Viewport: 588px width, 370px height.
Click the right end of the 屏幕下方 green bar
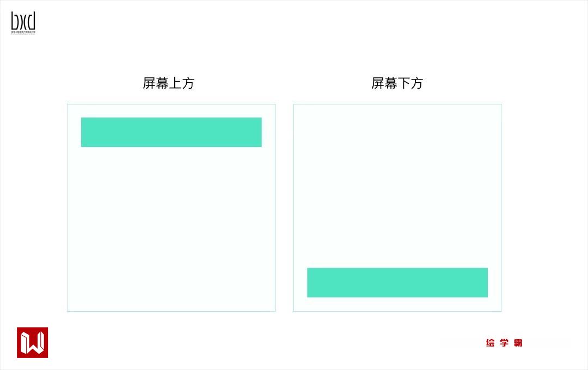[x=483, y=282]
